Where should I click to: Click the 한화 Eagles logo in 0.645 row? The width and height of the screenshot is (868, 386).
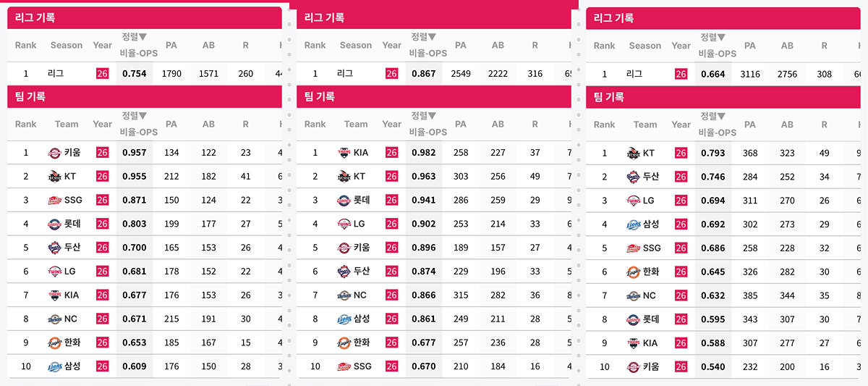point(634,272)
